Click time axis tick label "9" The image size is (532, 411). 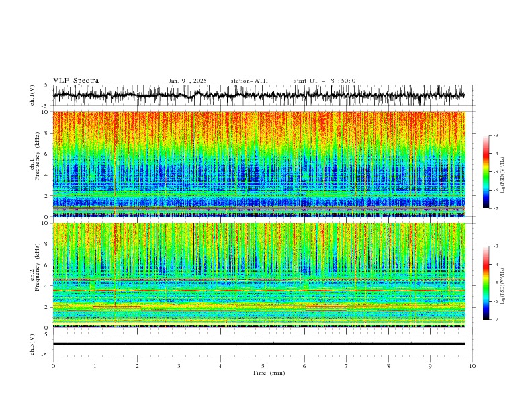point(430,366)
